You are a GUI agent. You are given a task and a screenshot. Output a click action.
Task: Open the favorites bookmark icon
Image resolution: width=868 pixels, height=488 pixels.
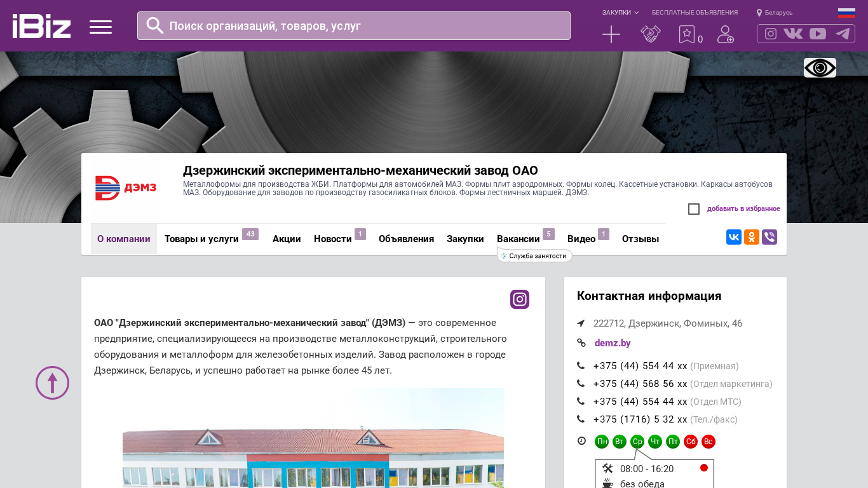(687, 34)
